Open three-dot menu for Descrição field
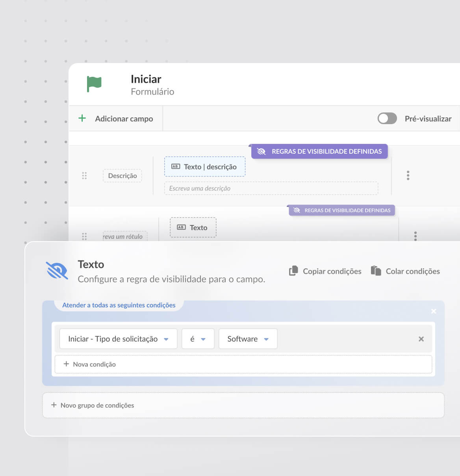 pyautogui.click(x=408, y=175)
